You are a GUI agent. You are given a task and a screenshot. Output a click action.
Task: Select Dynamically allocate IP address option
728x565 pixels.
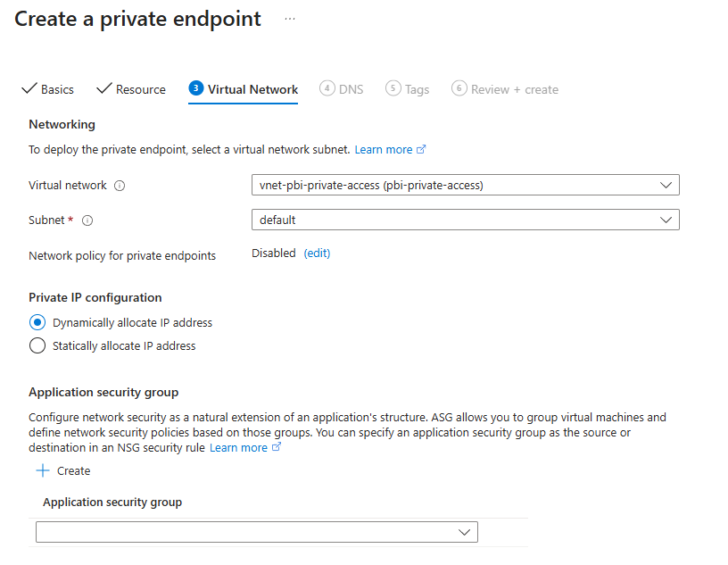[37, 322]
